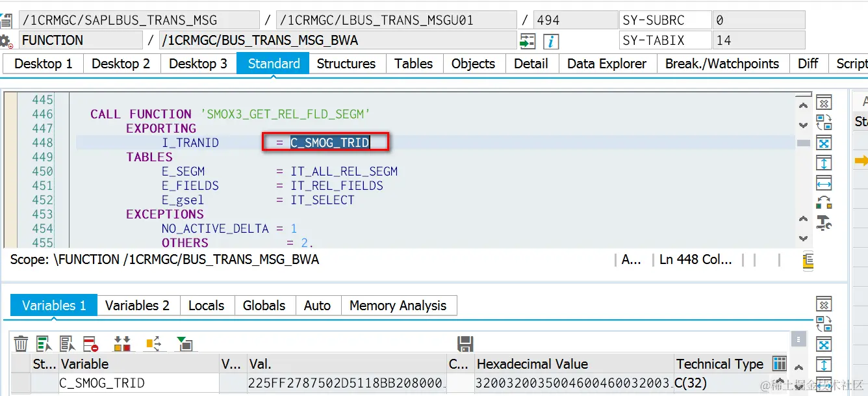Open the tool services hammer-and-wrench icon
Viewport: 868px width, 396px height.
click(x=824, y=223)
